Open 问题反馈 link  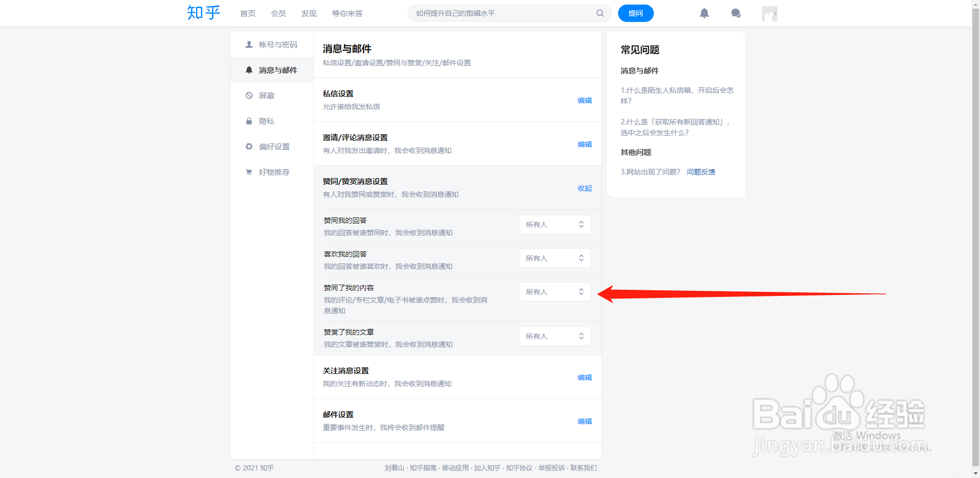701,172
